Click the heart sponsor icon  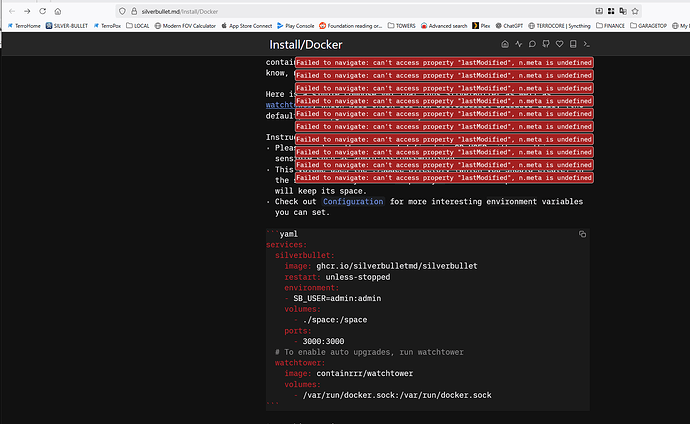560,45
